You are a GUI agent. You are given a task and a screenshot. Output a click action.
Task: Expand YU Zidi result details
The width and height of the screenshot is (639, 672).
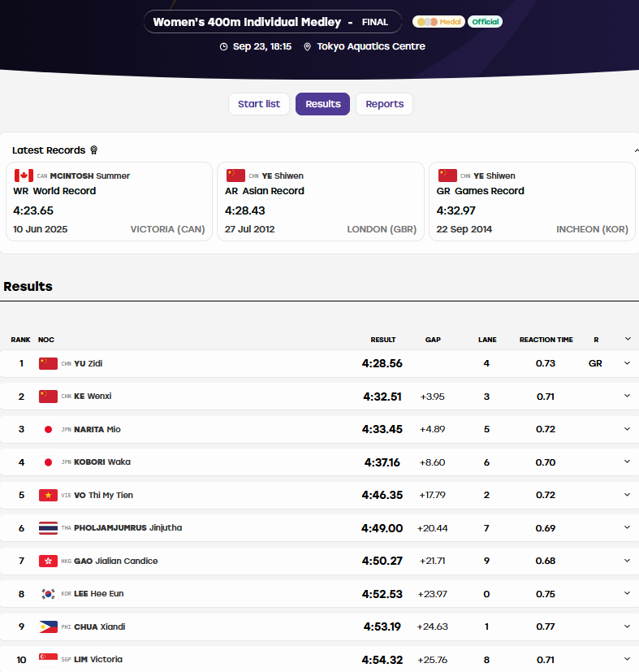627,363
